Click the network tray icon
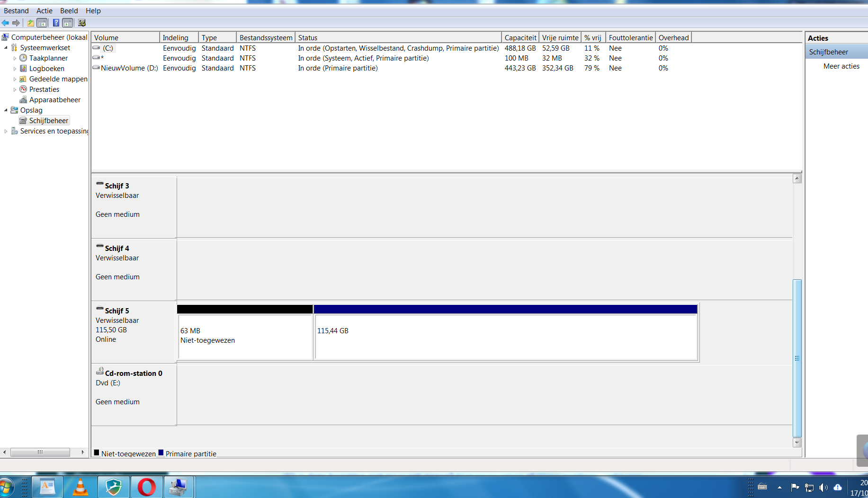Screen dimensions: 868x498 tap(809, 487)
